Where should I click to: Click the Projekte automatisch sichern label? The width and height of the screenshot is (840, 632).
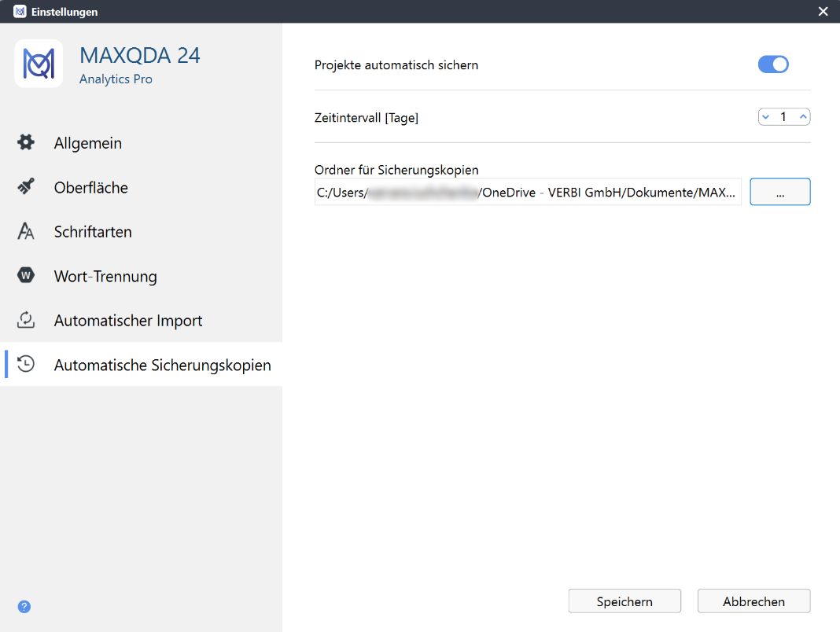coord(396,64)
